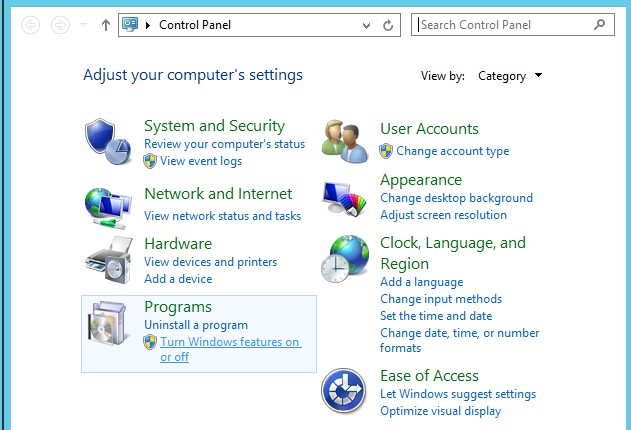The width and height of the screenshot is (631, 430).
Task: Select Change desktop background
Action: (456, 198)
